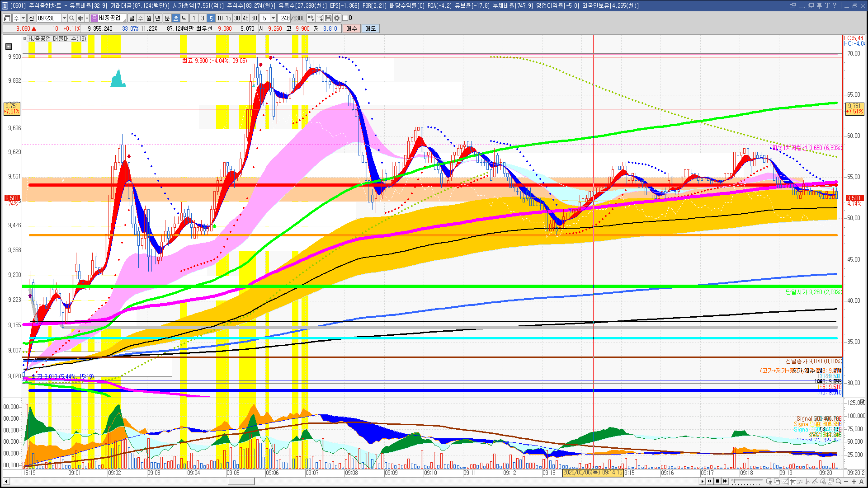Select the 30 interval tab
This screenshot has height=488, width=868.
pyautogui.click(x=237, y=18)
